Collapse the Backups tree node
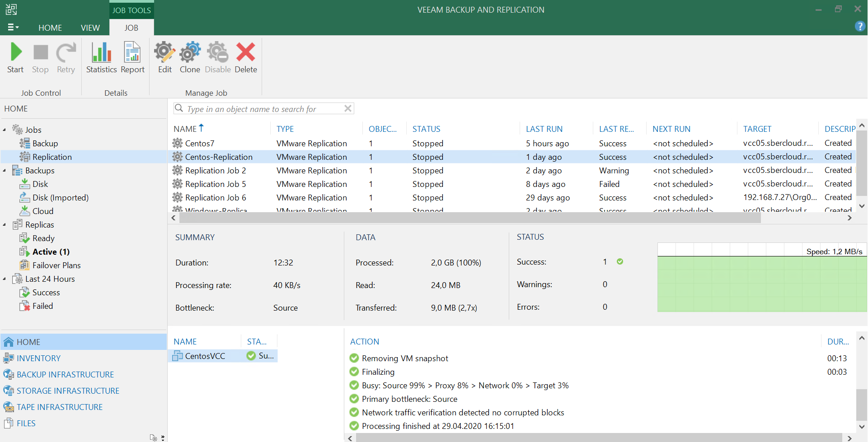868x442 pixels. point(5,171)
